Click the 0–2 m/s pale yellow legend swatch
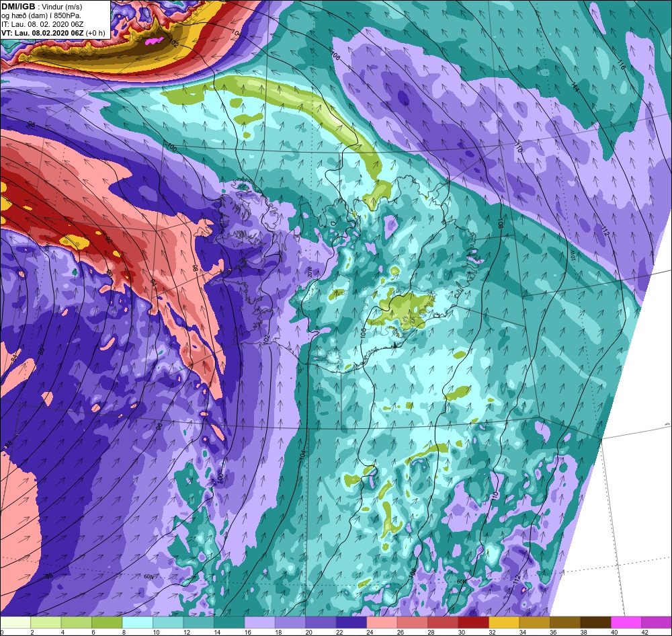The image size is (672, 636). tap(15, 623)
